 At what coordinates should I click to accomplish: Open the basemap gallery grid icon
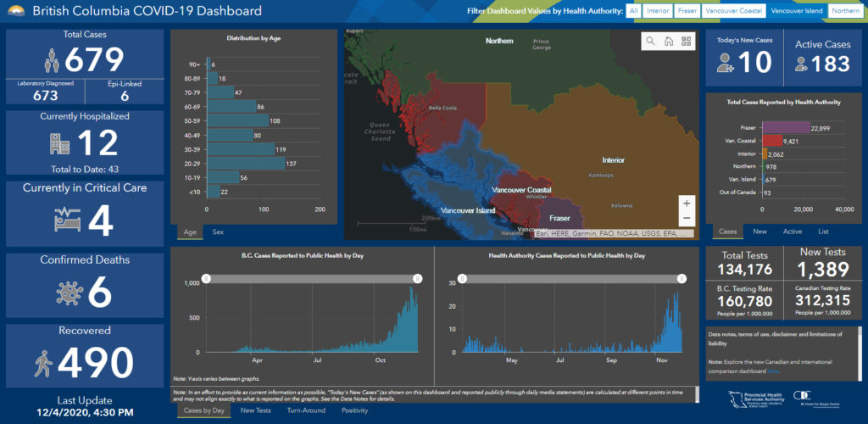(x=687, y=41)
